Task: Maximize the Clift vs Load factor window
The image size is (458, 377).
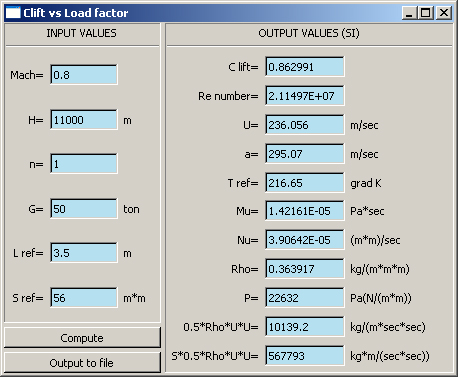Action: 426,13
